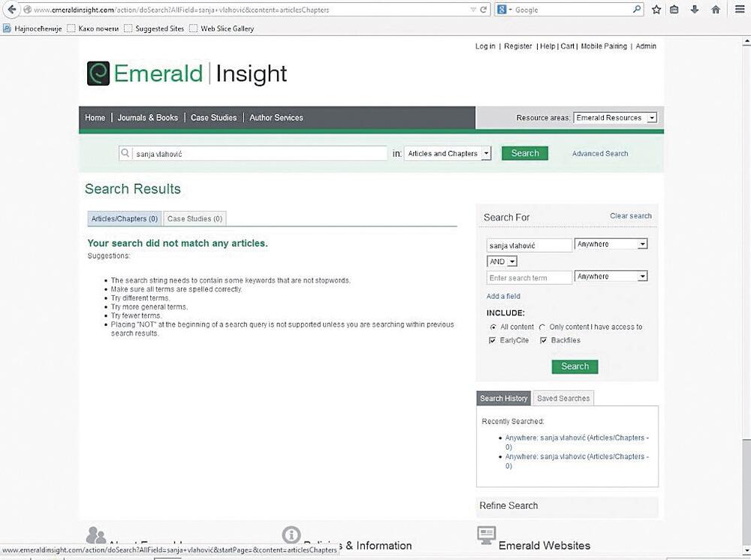This screenshot has width=751, height=560.
Task: Go to the browser home page icon
Action: (716, 10)
